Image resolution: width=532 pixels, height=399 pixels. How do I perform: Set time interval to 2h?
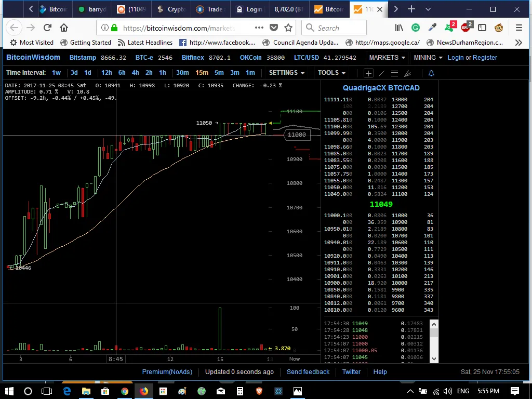[x=149, y=73]
